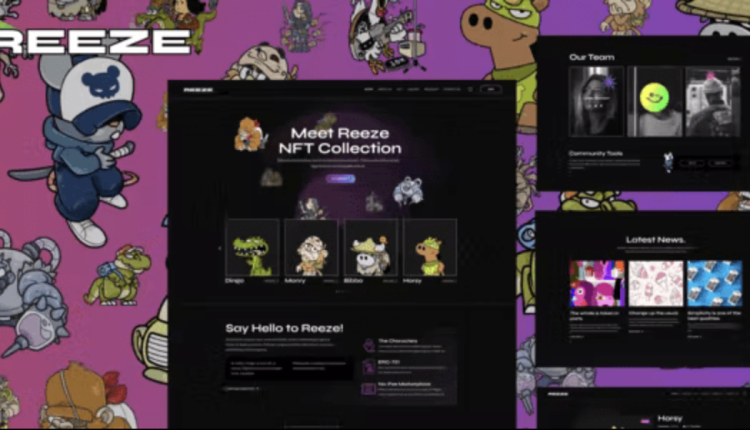Screen dimensions: 750x430
Task: Click the cart icon in center page header
Action: tap(470, 89)
